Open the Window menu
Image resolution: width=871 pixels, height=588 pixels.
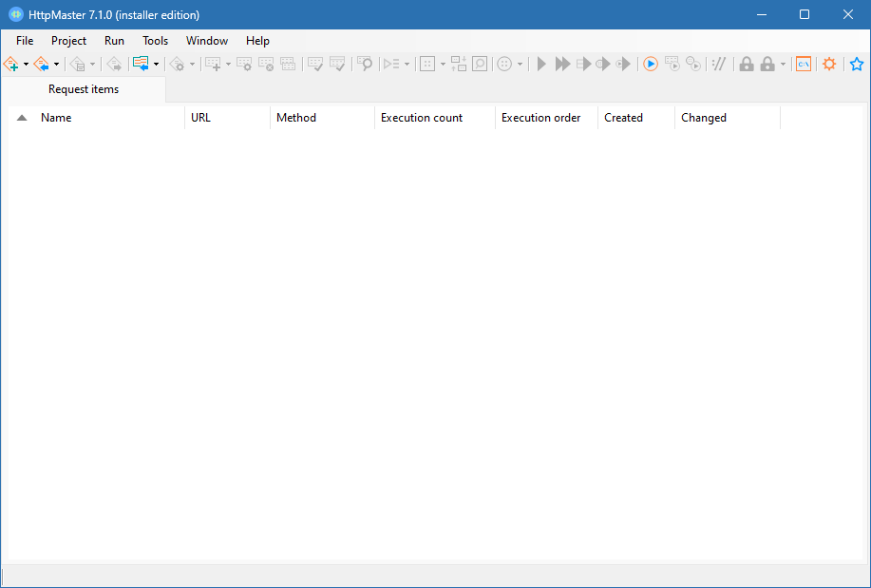[x=207, y=41]
